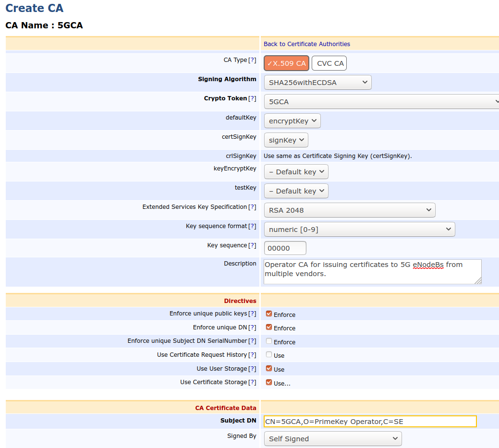This screenshot has width=499, height=448.
Task: Open Extended Services Key Specification help
Action: (253, 206)
